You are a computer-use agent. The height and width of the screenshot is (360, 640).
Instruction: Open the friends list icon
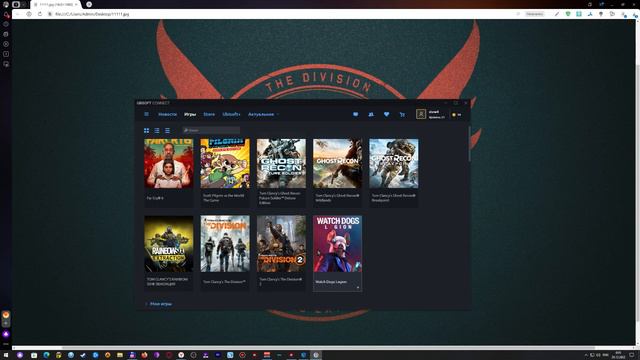coord(371,114)
